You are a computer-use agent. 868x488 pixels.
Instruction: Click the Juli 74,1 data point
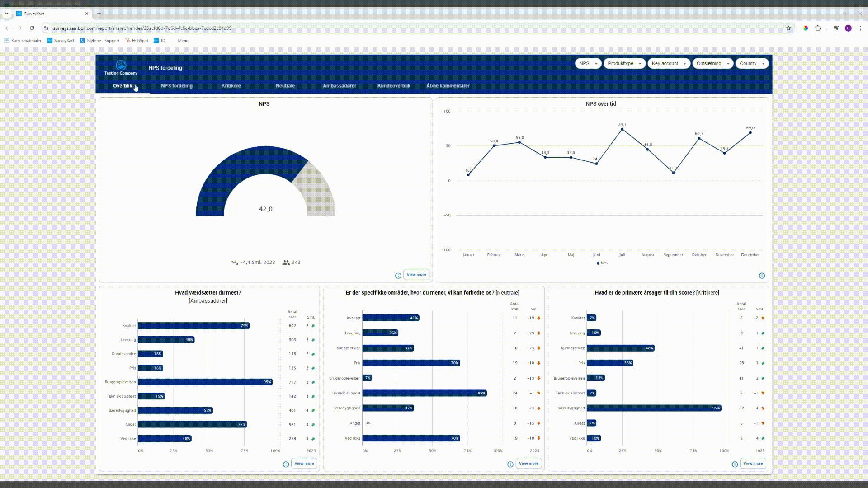pyautogui.click(x=622, y=129)
